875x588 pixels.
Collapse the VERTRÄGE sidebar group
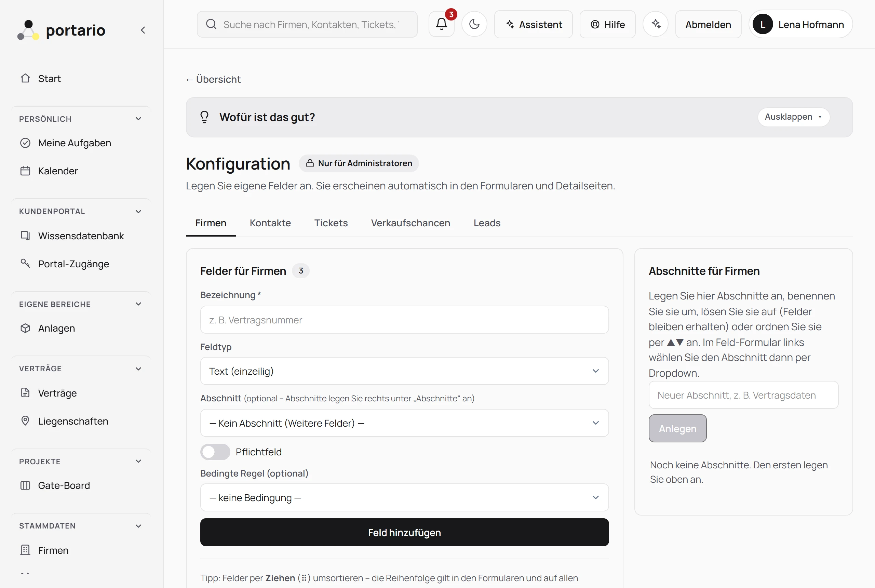138,369
